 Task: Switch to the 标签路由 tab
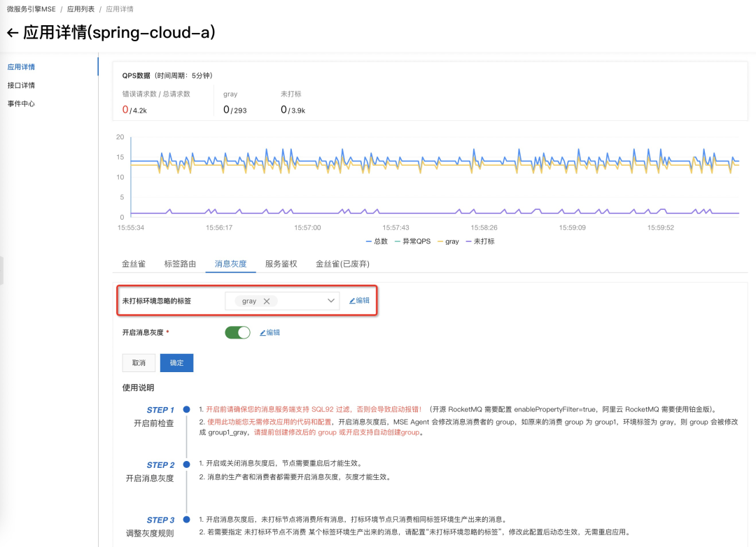coord(180,264)
